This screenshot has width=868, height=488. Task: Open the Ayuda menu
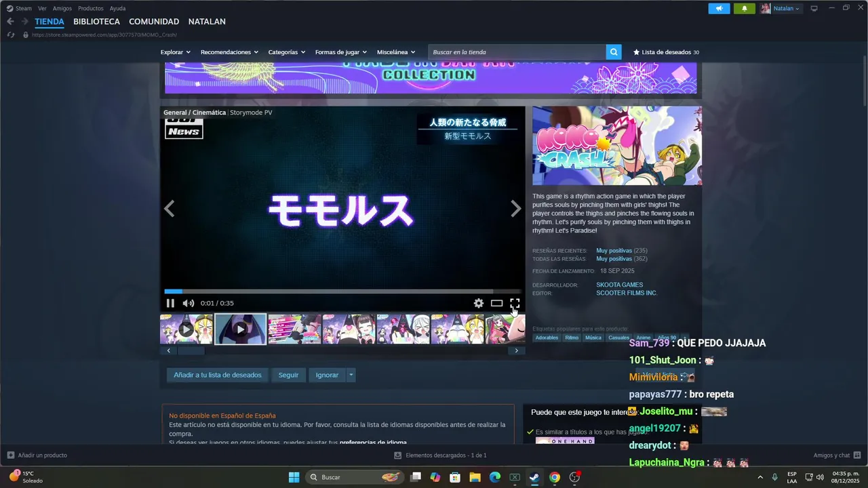tap(117, 8)
